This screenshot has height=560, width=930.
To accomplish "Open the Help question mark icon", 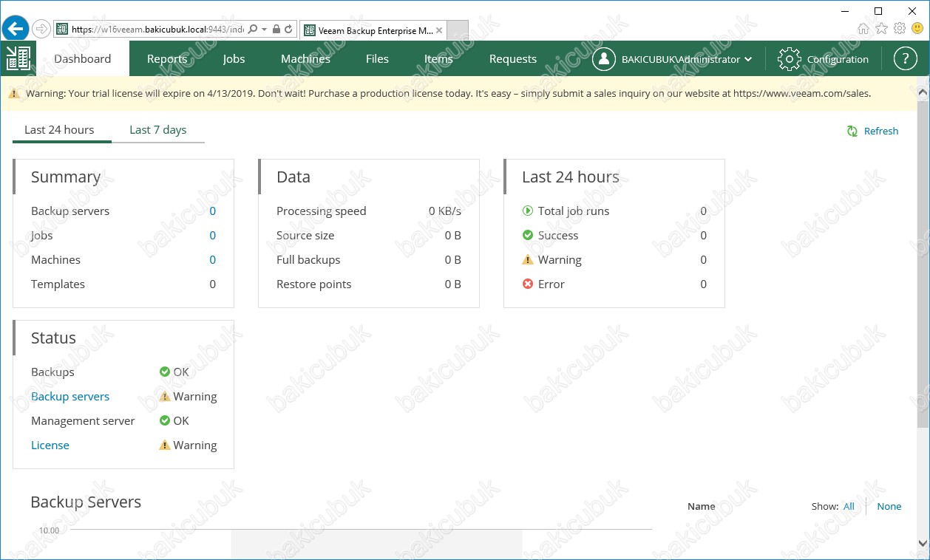I will [905, 59].
